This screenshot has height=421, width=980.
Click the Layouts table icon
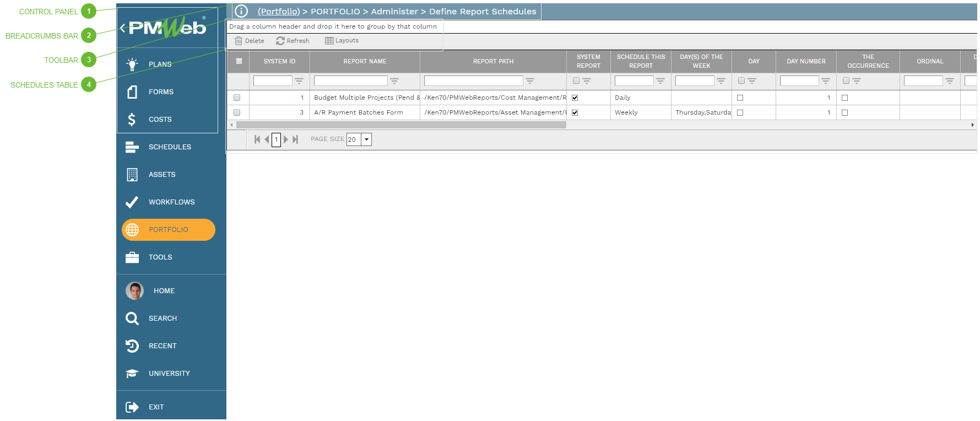[329, 41]
